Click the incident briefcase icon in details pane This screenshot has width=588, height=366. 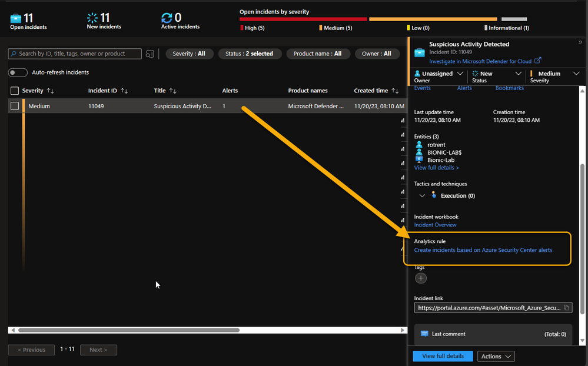[x=420, y=52]
